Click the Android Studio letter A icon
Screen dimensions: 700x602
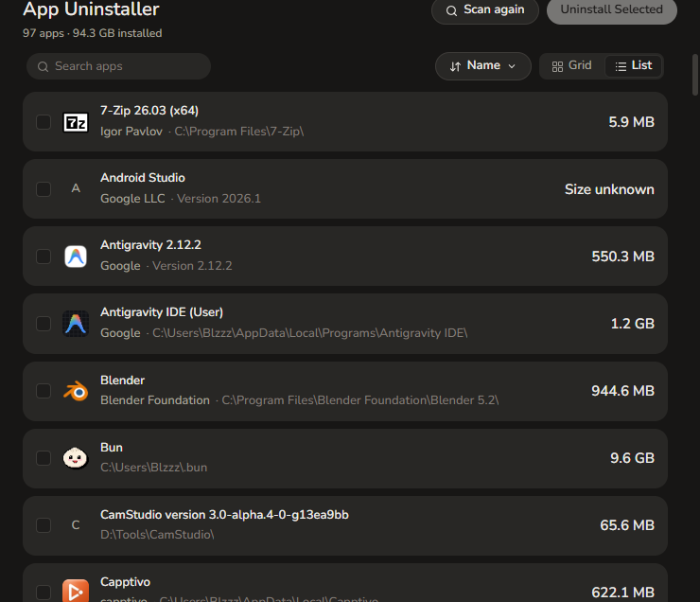coord(76,189)
